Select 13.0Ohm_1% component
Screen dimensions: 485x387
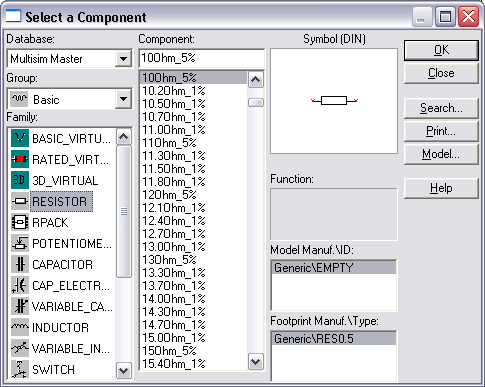point(193,247)
